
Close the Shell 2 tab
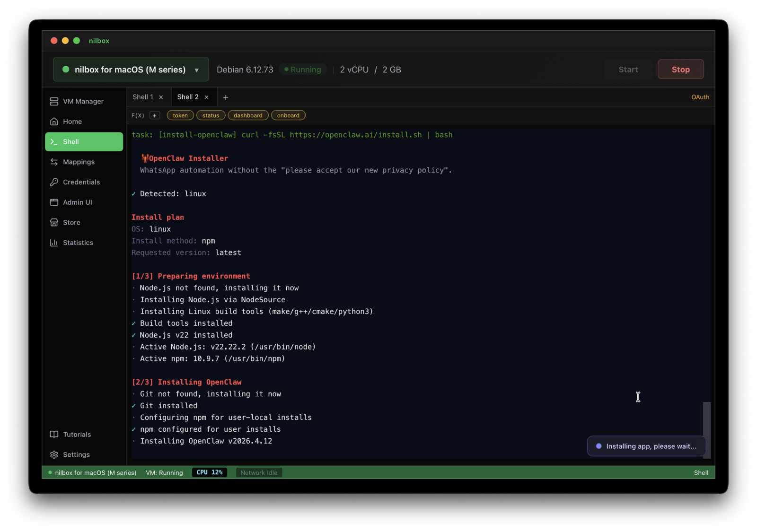pos(206,97)
